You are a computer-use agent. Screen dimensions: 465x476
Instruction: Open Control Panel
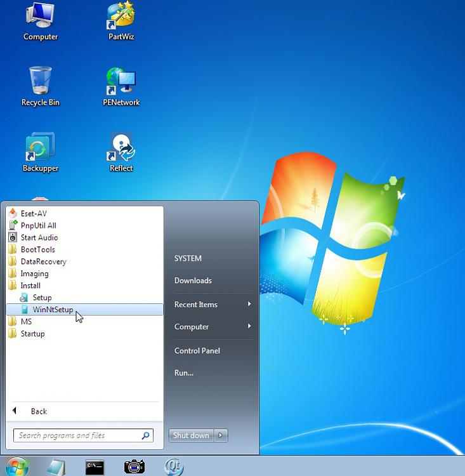click(197, 350)
